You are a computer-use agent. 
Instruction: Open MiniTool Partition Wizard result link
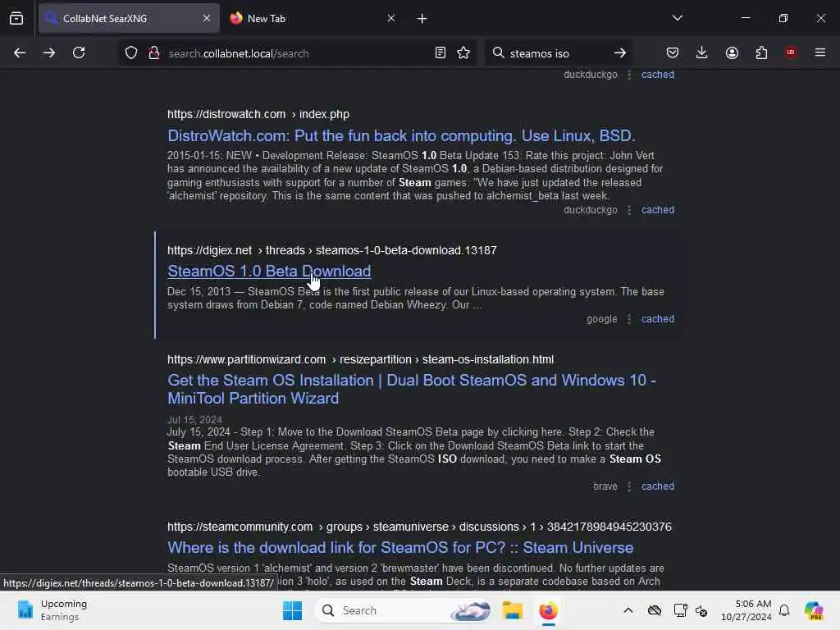point(412,390)
